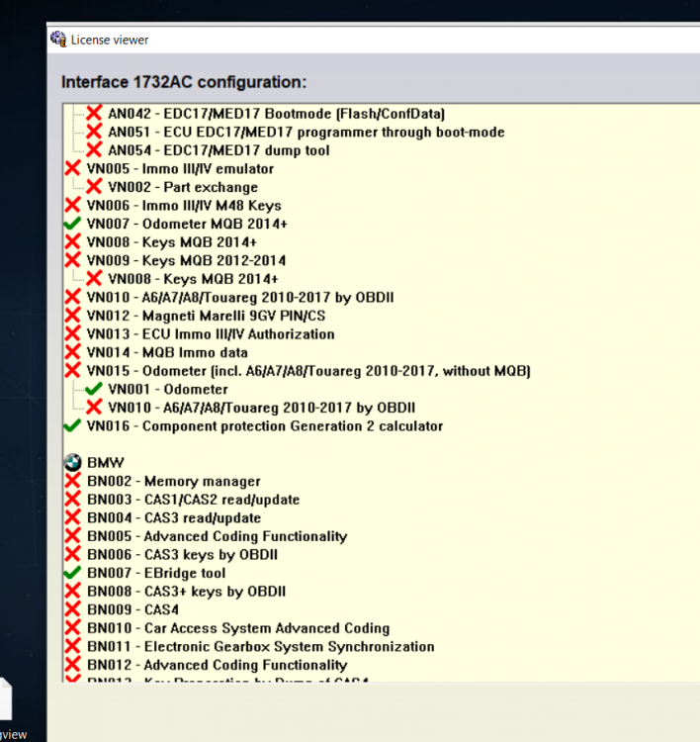Click the red X beside BN005 Advanced Coding
Viewport: 700px width, 742px height.
click(72, 536)
